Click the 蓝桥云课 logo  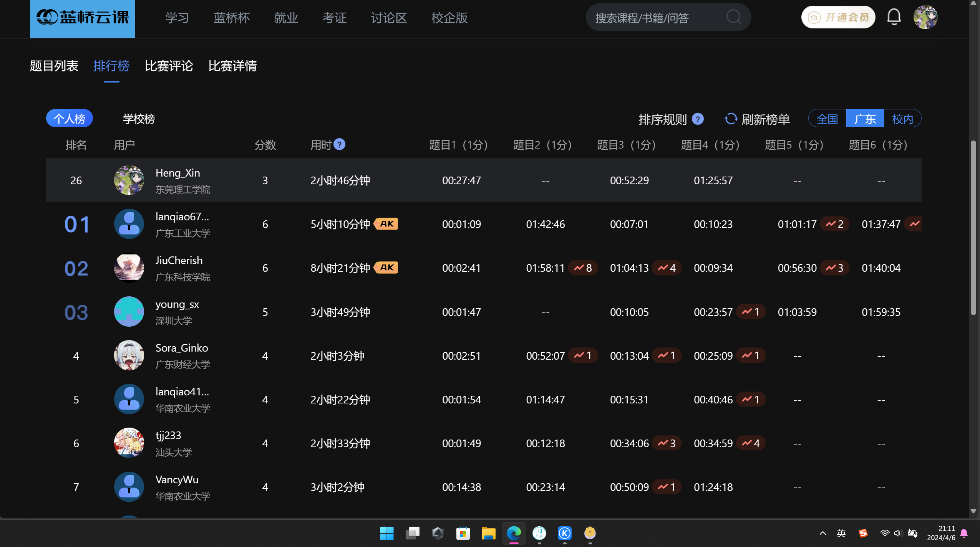83,18
